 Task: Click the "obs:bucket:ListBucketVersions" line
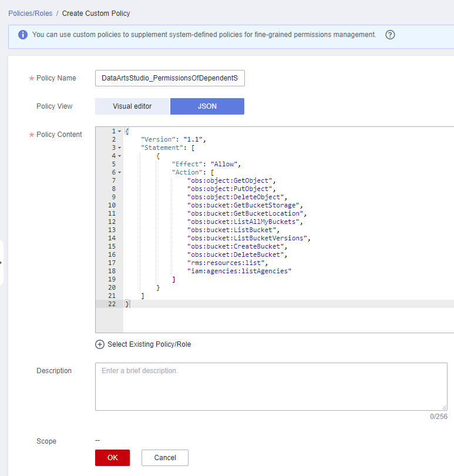(x=249, y=238)
